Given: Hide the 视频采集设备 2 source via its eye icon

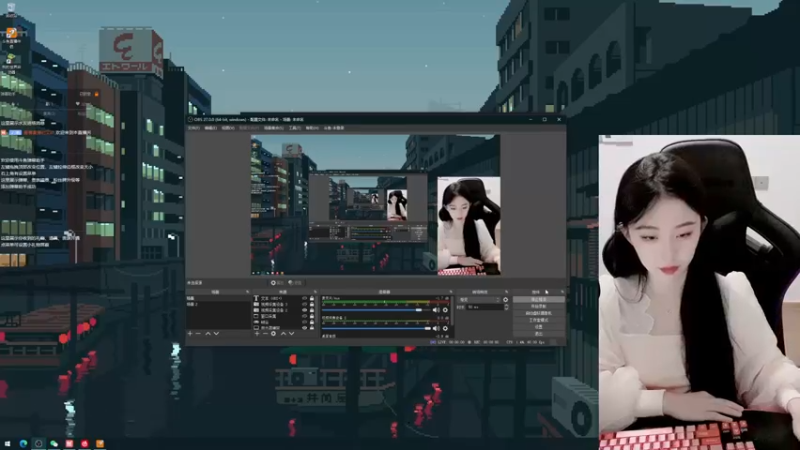Looking at the screenshot, I should click(x=305, y=310).
